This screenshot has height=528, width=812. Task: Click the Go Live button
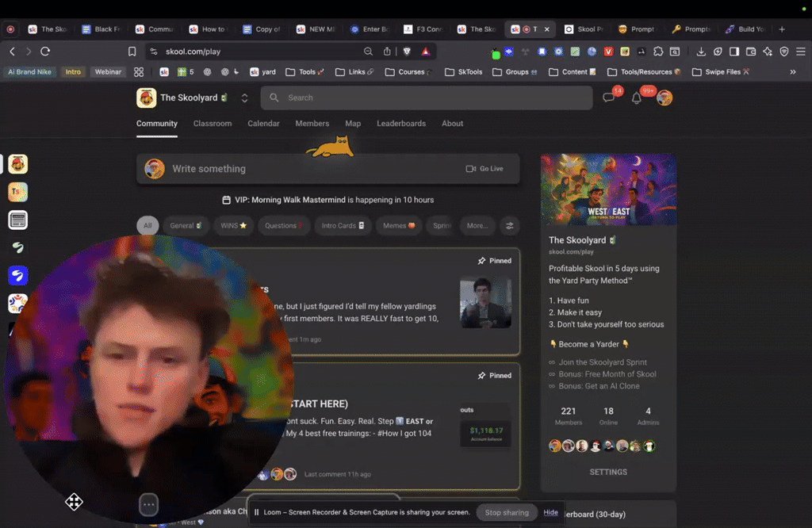point(485,169)
